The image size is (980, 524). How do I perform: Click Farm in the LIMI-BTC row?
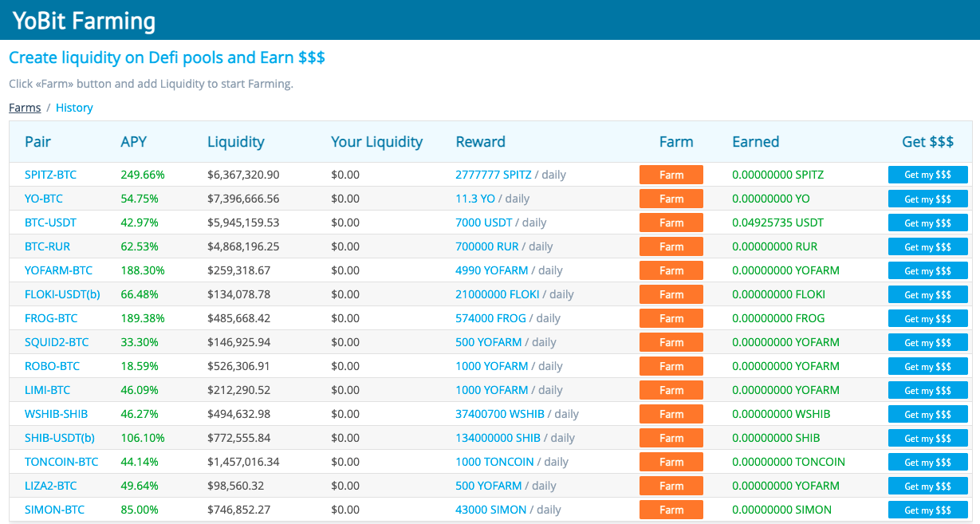671,390
